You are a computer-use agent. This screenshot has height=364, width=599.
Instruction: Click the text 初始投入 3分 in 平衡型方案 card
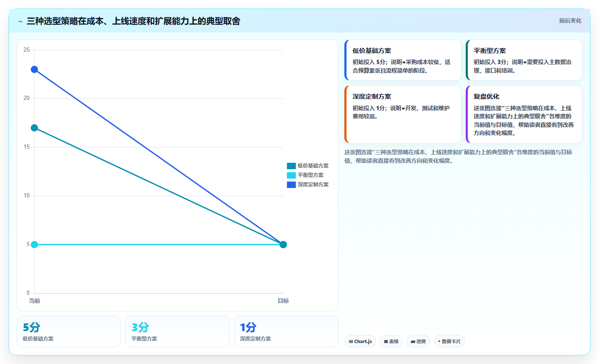(x=490, y=62)
